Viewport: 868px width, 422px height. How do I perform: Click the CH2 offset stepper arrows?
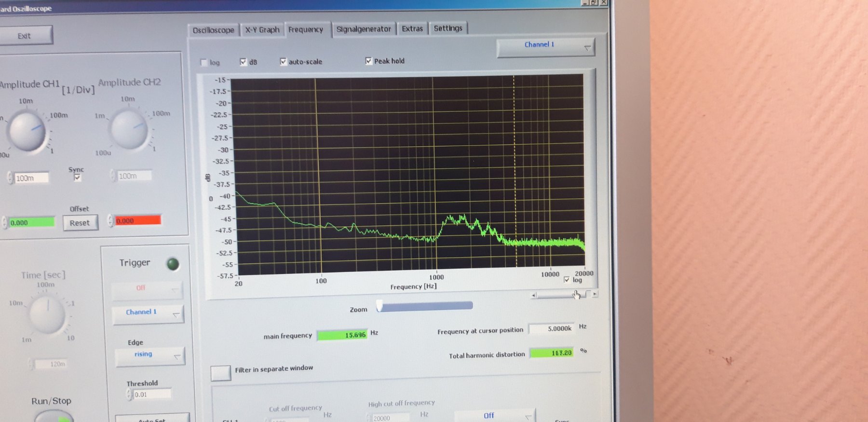110,220
